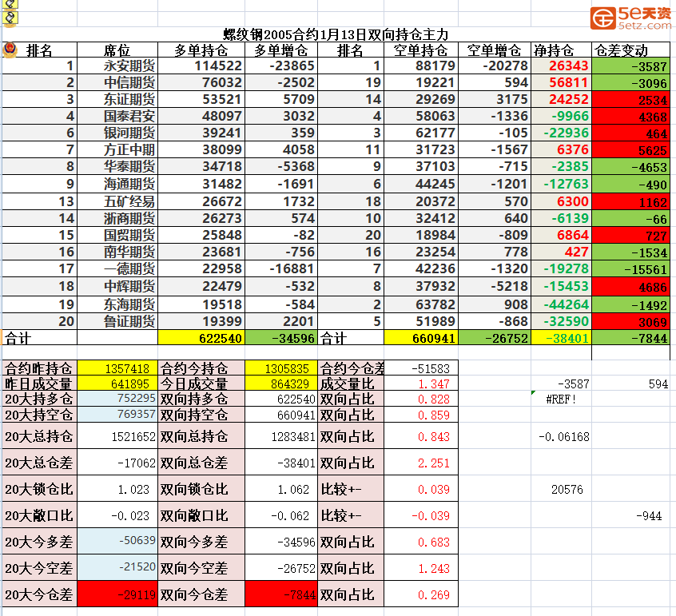Click the 永安期货 seat cell
This screenshot has width=676, height=616.
pos(117,66)
